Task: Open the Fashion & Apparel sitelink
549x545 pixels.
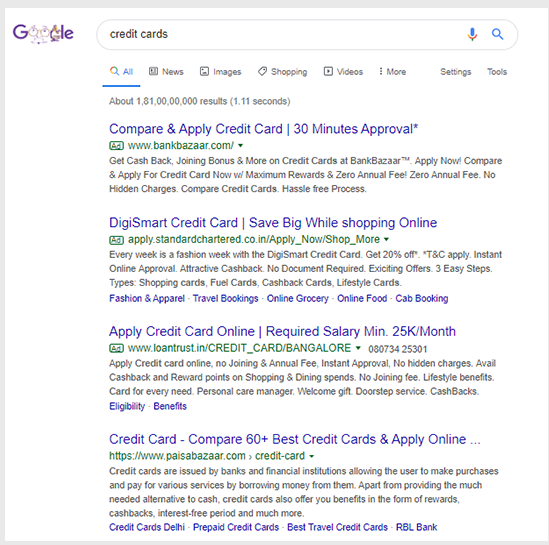Action: tap(147, 299)
